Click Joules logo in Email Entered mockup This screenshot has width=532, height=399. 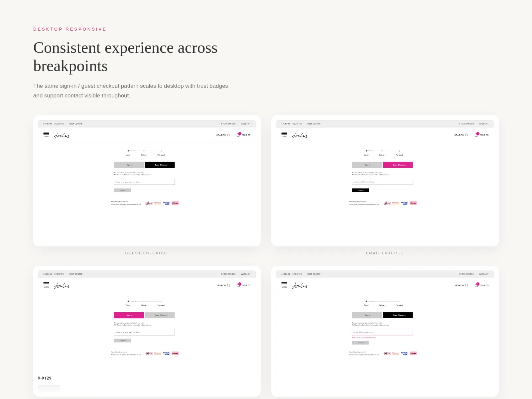coord(300,135)
